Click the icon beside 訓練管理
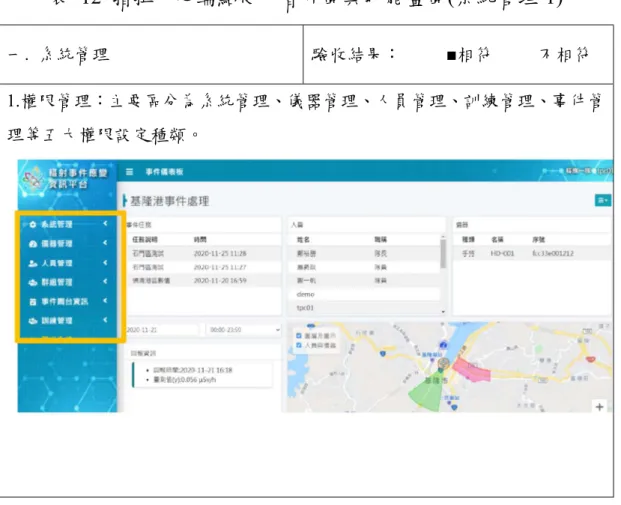This screenshot has width=621, height=505. tap(33, 321)
